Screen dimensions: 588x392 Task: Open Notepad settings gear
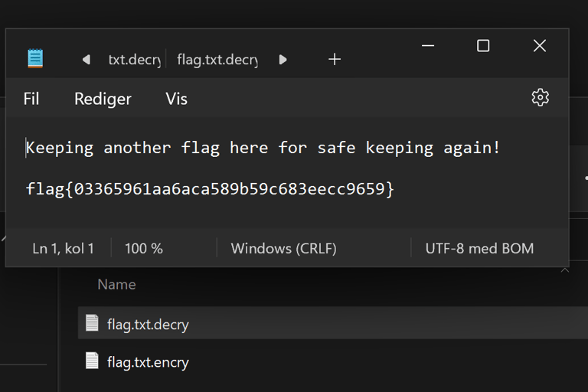540,97
